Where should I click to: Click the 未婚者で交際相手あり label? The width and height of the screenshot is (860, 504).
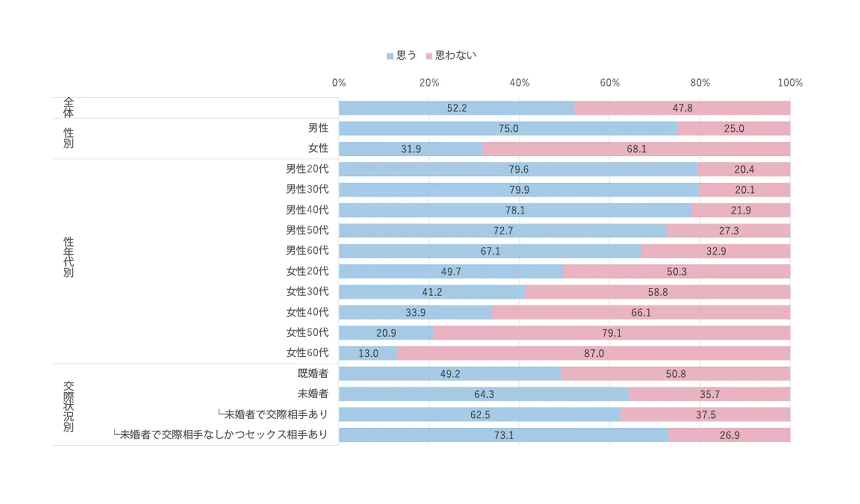click(x=273, y=414)
